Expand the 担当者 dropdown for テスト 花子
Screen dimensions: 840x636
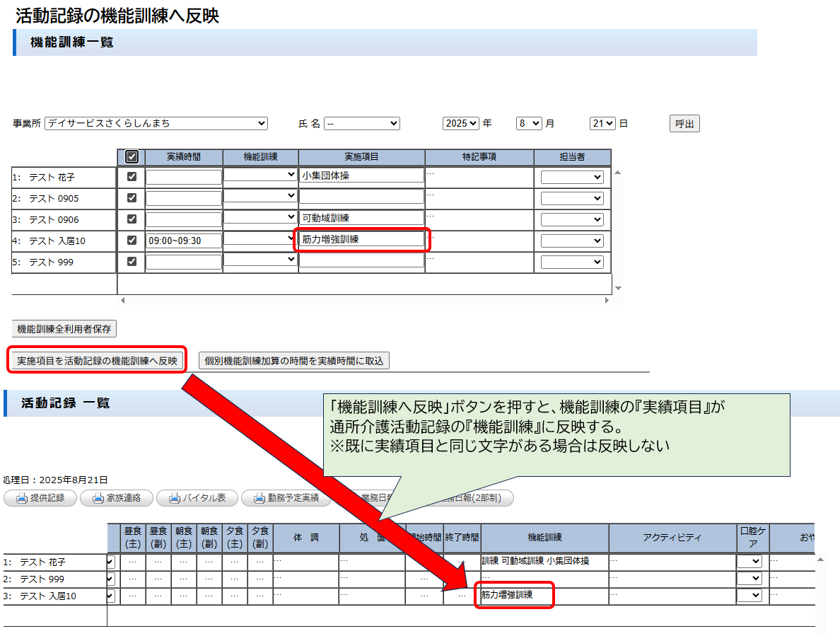pos(572,177)
